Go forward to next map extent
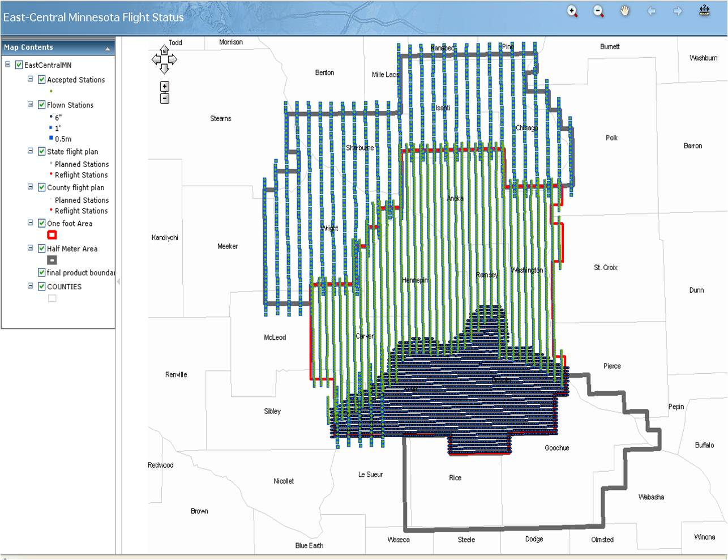The width and height of the screenshot is (728, 560). tap(678, 11)
